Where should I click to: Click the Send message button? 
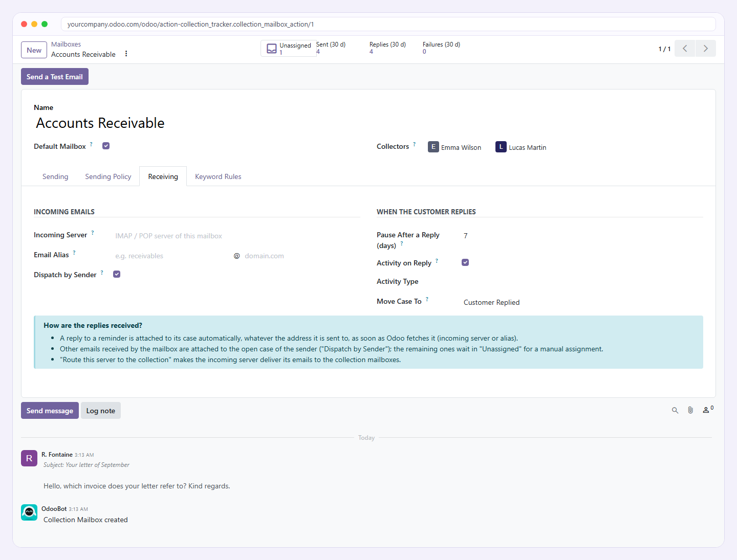click(x=50, y=411)
